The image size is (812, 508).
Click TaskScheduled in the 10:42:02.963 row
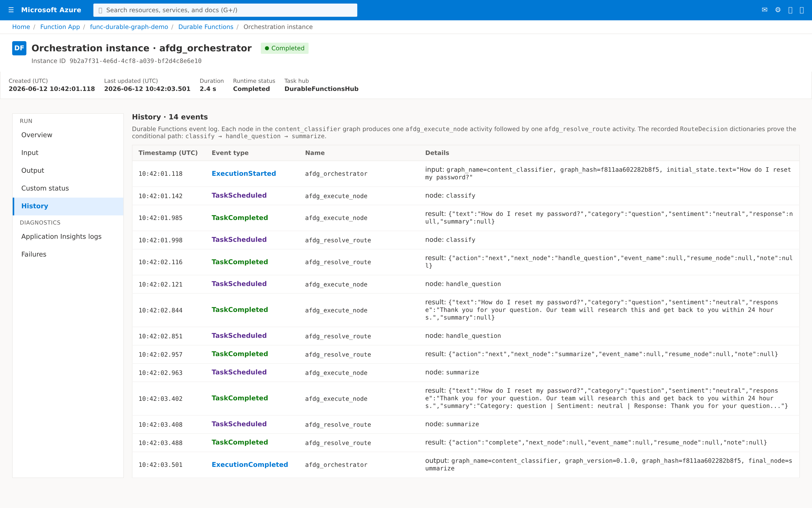(x=239, y=372)
